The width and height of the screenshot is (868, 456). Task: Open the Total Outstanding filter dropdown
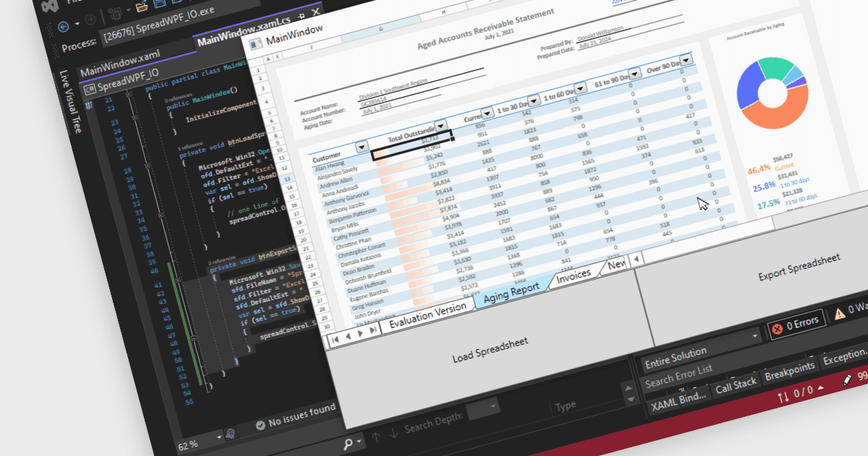(x=440, y=127)
